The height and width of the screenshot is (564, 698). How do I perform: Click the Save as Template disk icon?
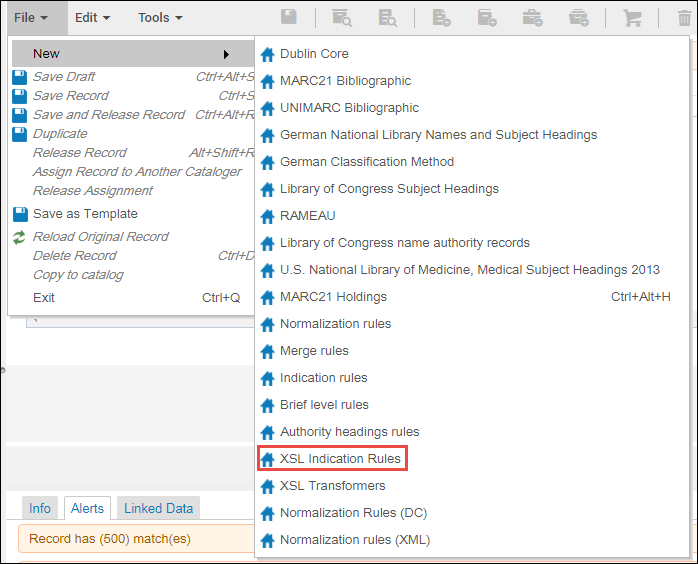20,214
